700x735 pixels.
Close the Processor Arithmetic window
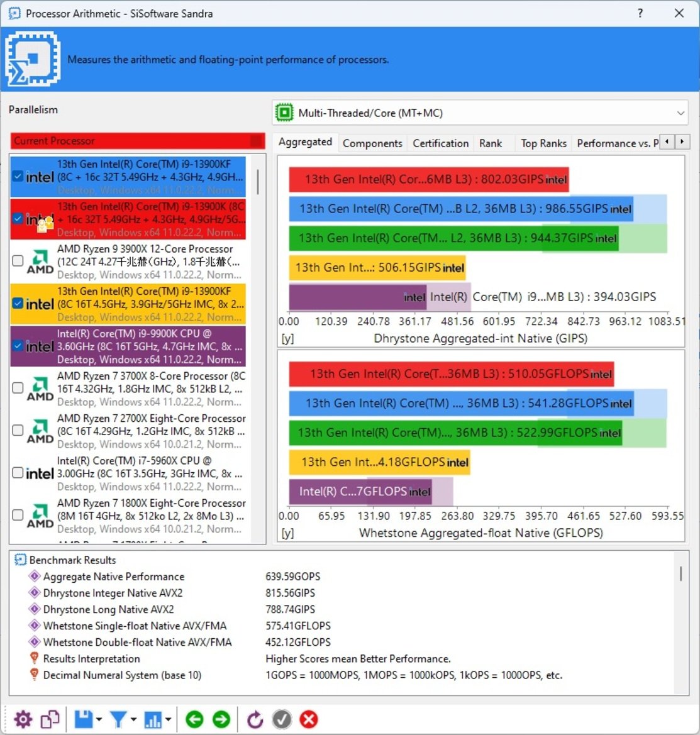tap(679, 13)
